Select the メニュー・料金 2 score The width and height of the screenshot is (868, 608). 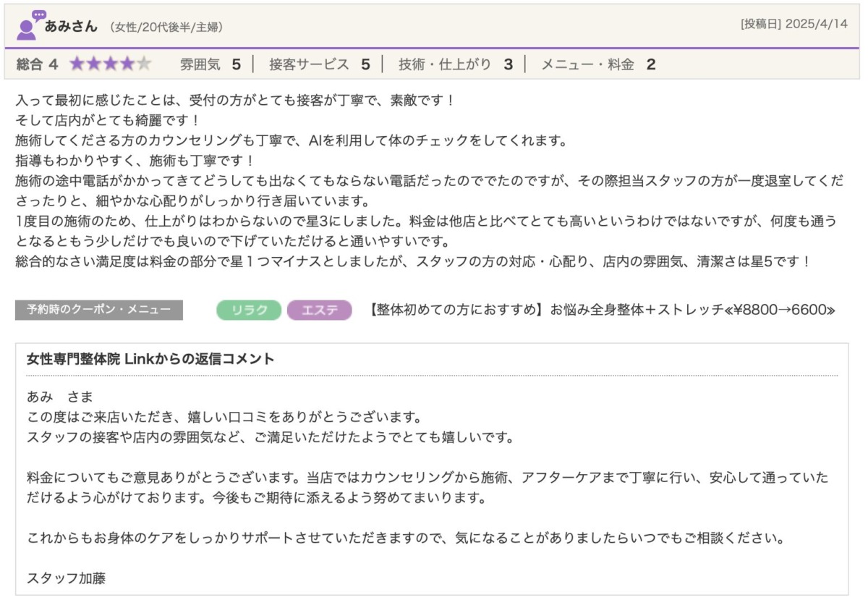point(598,64)
